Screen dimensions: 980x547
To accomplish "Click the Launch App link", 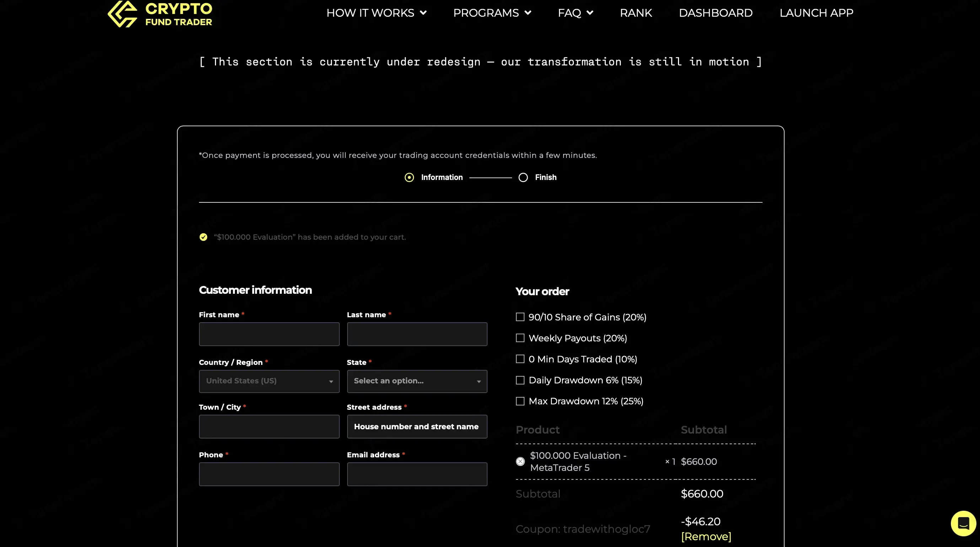I will [x=816, y=13].
